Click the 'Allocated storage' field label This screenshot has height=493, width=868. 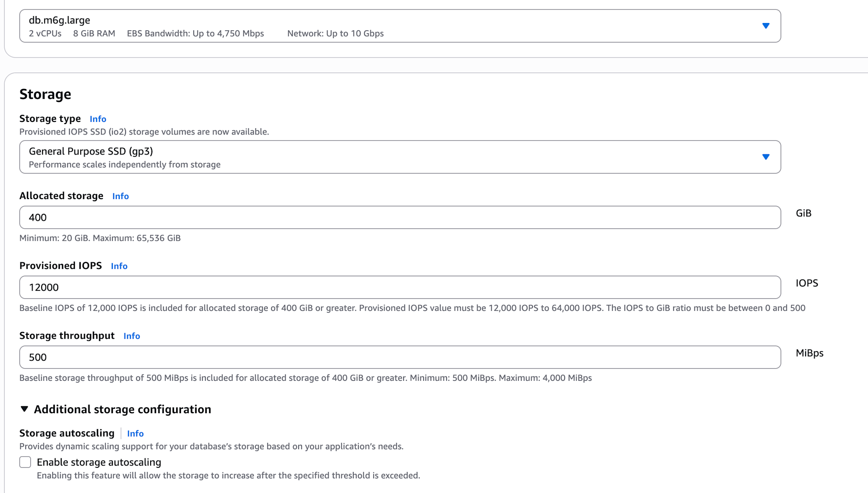coord(61,196)
